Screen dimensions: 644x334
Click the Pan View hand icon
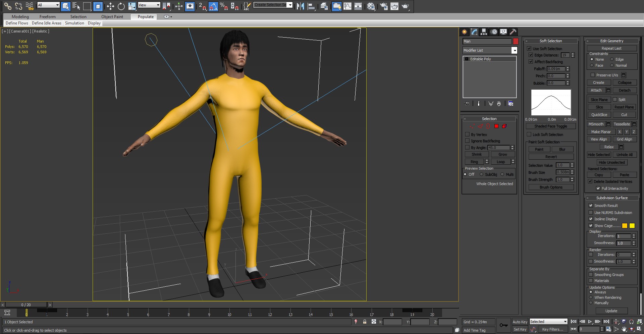click(x=624, y=329)
